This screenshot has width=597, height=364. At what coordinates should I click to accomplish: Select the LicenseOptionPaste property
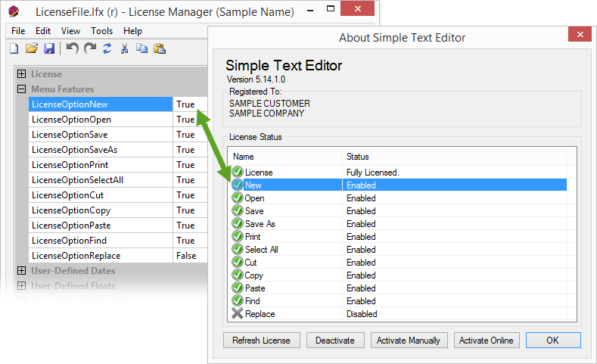[101, 226]
